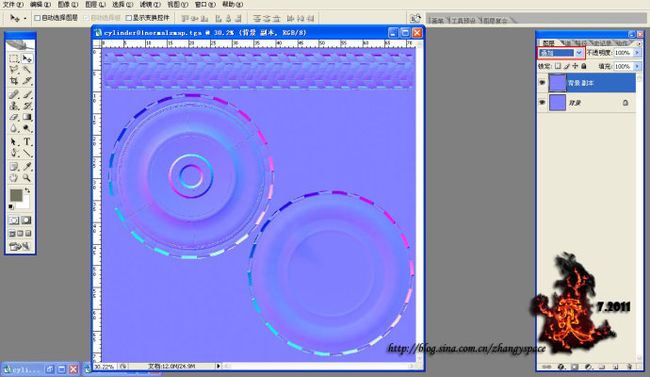
Task: Select the Slice tool
Action: click(27, 81)
